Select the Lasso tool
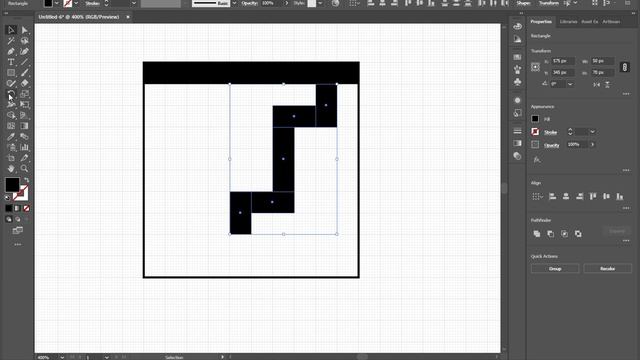The height and width of the screenshot is (360, 640). tap(24, 41)
